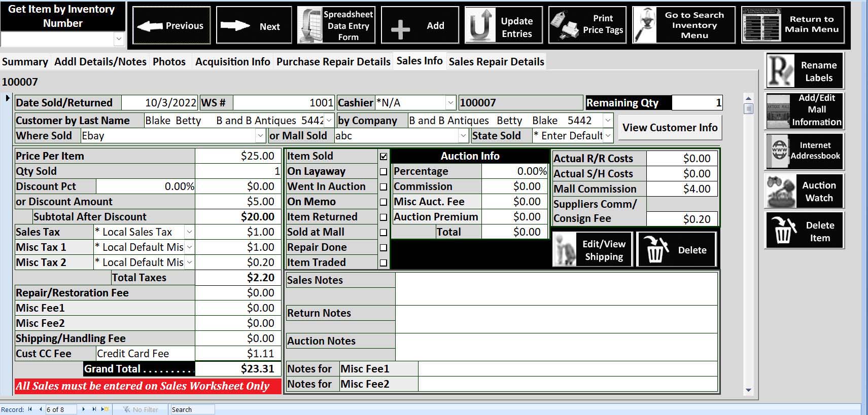
Task: Click the new blank record icon
Action: point(105,409)
